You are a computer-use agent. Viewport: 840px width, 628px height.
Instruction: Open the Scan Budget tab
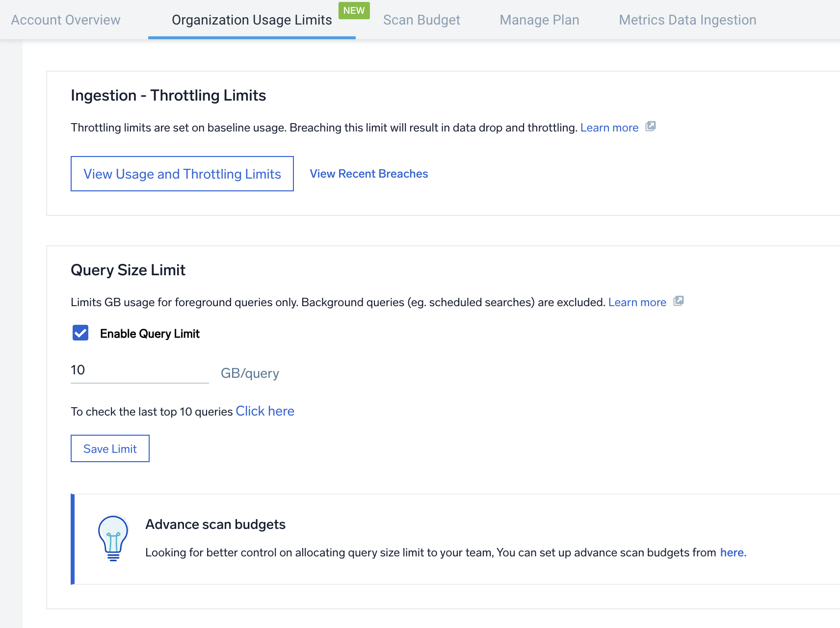421,20
